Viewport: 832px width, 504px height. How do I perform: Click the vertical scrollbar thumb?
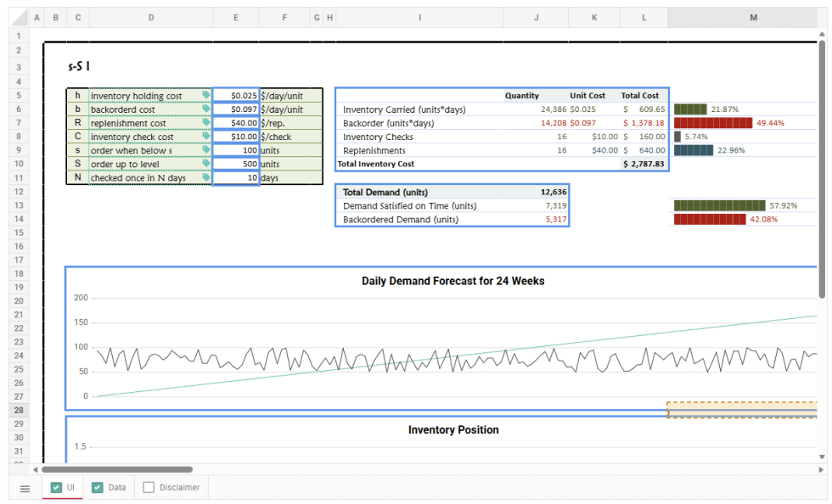point(822,170)
